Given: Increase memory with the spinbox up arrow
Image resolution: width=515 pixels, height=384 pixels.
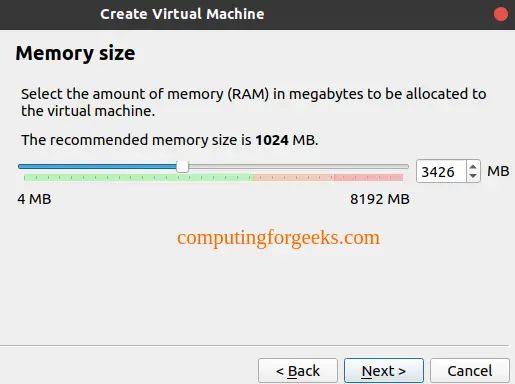Looking at the screenshot, I should tap(473, 167).
